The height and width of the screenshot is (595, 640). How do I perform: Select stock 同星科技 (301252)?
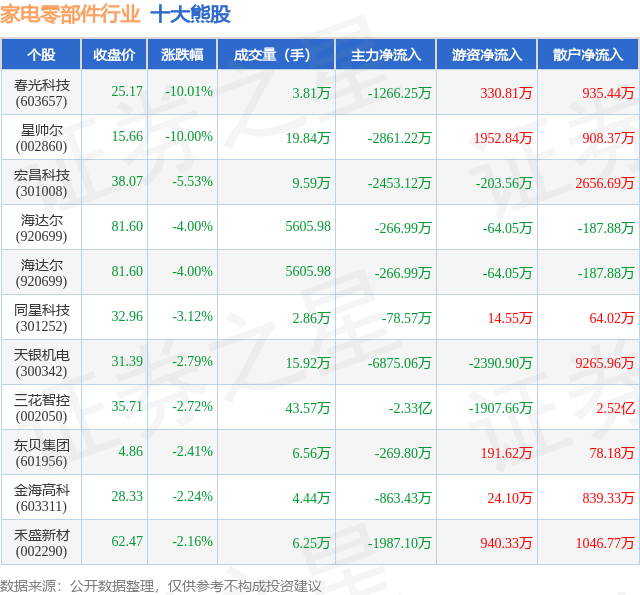tap(41, 318)
